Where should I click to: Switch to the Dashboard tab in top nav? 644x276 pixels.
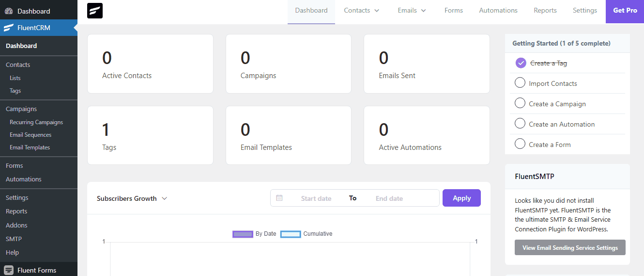tap(311, 12)
